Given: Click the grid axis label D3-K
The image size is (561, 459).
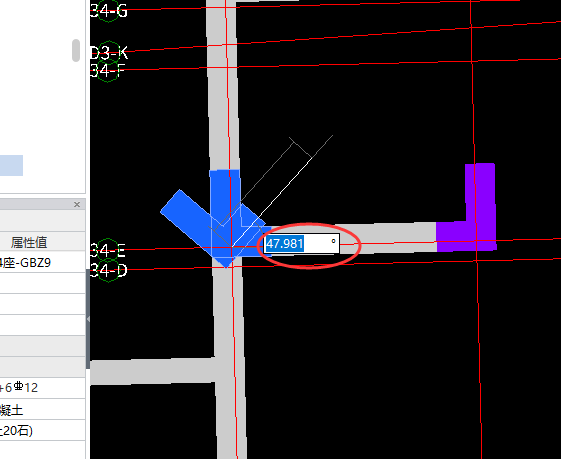Looking at the screenshot, I should pos(108,53).
